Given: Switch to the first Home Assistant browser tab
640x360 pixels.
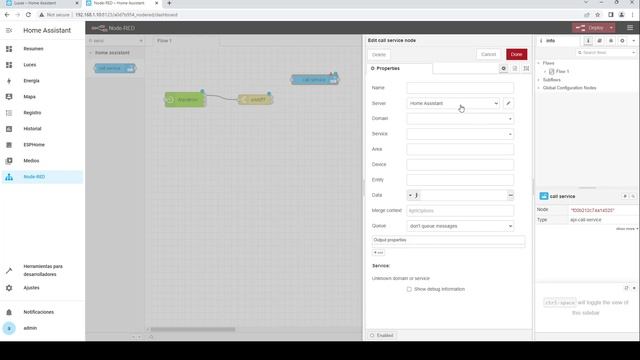Looking at the screenshot, I should (x=41, y=3).
